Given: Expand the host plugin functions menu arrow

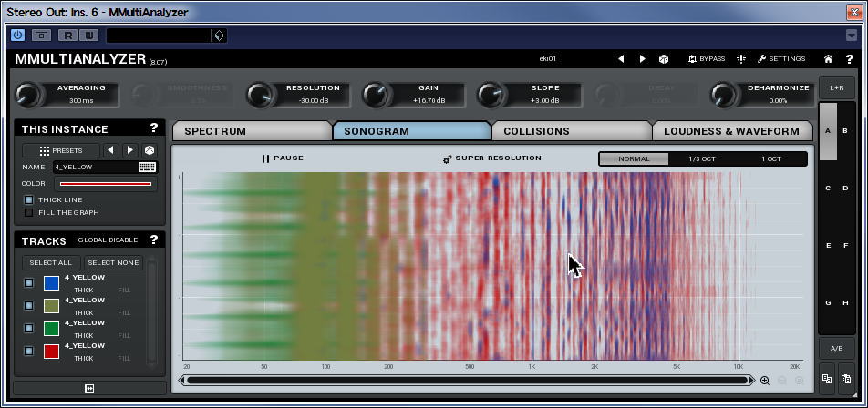Looking at the screenshot, I should [852, 36].
